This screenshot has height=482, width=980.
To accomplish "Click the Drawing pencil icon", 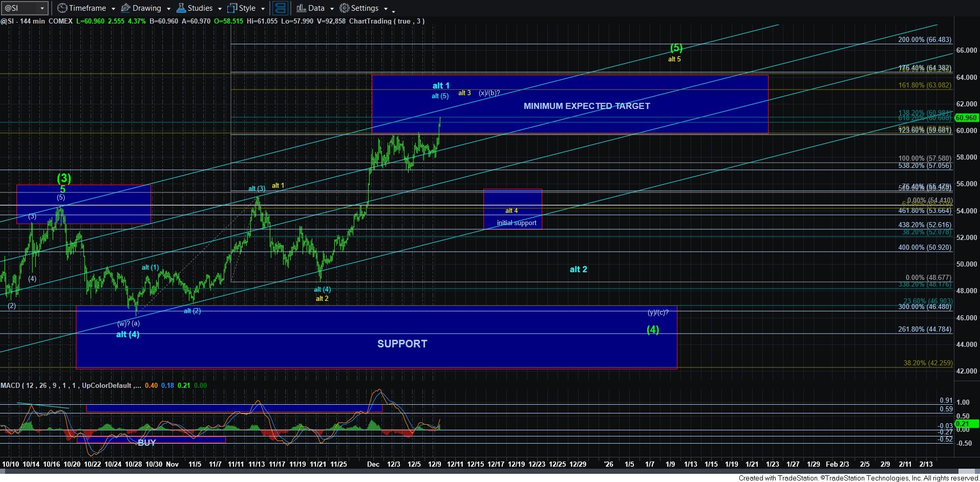I will pyautogui.click(x=125, y=8).
